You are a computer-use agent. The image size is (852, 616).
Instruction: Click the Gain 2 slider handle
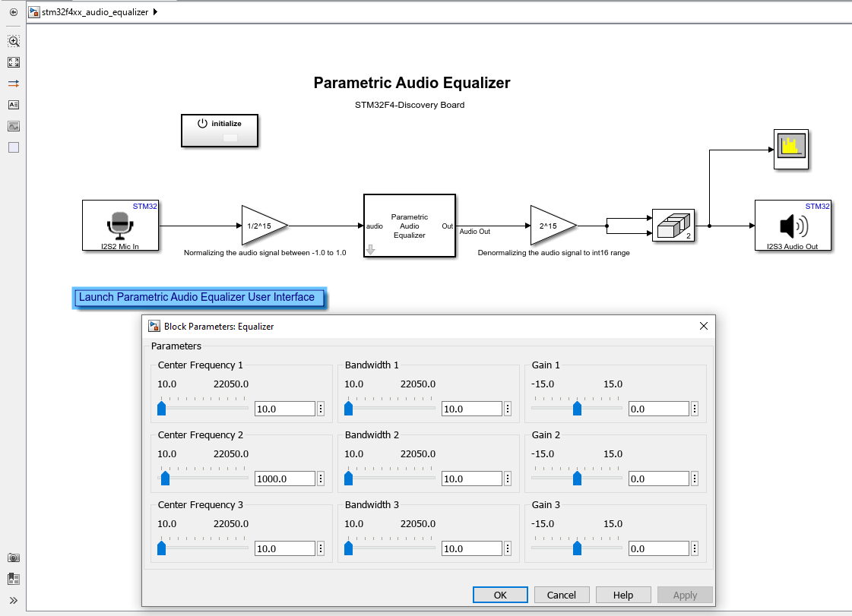pyautogui.click(x=576, y=478)
